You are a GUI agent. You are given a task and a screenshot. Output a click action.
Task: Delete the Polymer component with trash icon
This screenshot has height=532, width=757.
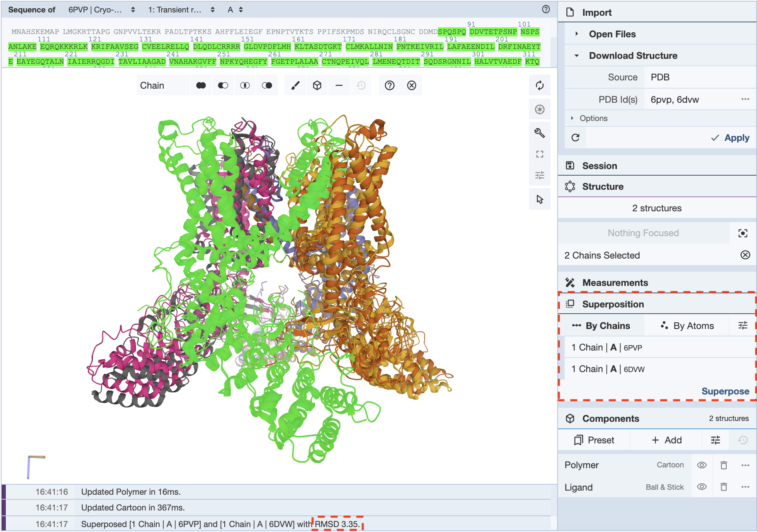tap(723, 465)
